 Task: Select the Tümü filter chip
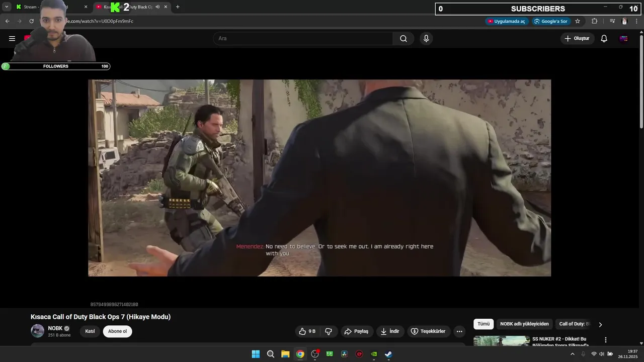pos(484,324)
